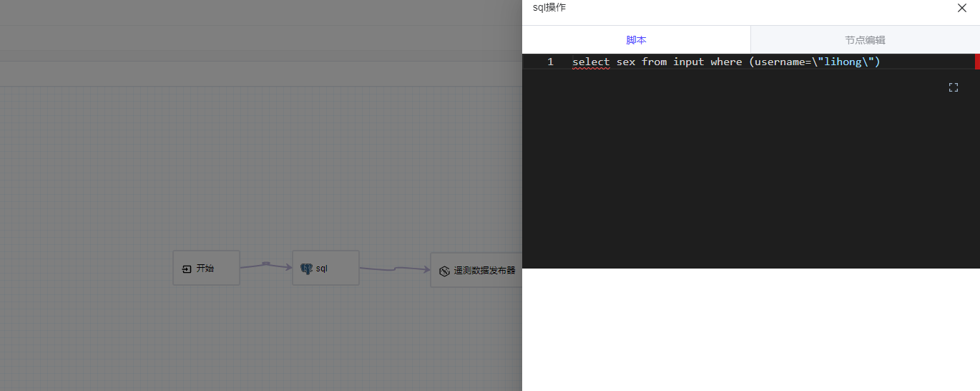980x391 pixels.
Task: Click the 'where' keyword in the SQL script
Action: (726, 62)
